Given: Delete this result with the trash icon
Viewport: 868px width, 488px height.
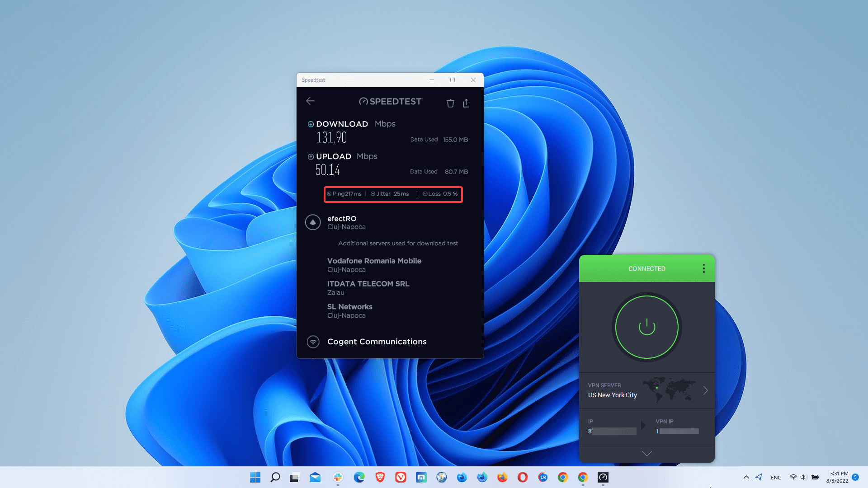Looking at the screenshot, I should pyautogui.click(x=450, y=103).
